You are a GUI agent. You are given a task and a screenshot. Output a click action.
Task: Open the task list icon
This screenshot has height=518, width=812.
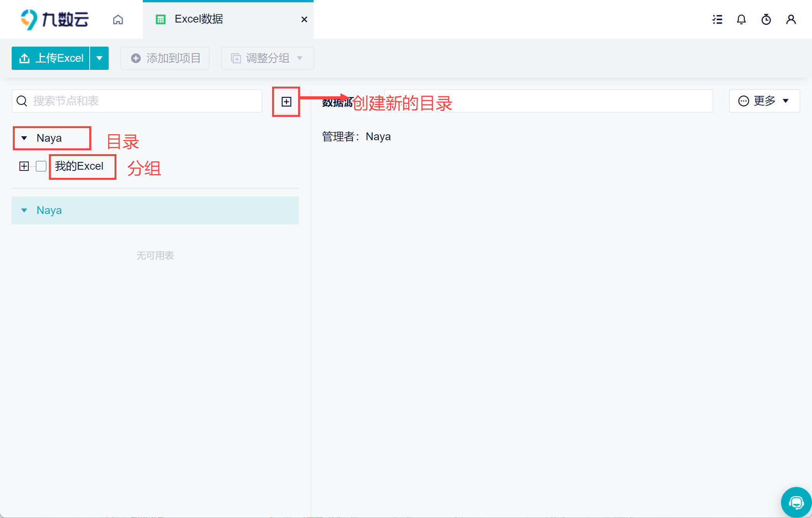717,19
